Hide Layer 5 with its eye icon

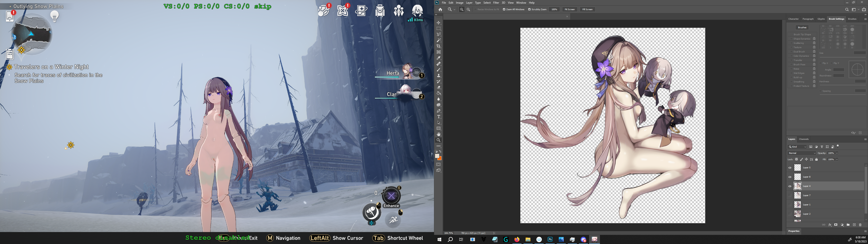790,168
